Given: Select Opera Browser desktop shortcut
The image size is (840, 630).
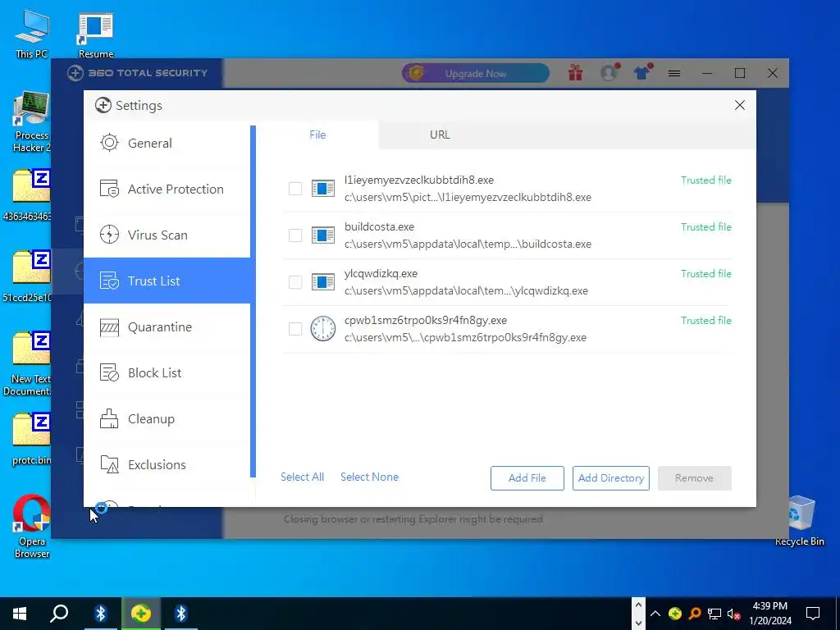Looking at the screenshot, I should point(32,526).
